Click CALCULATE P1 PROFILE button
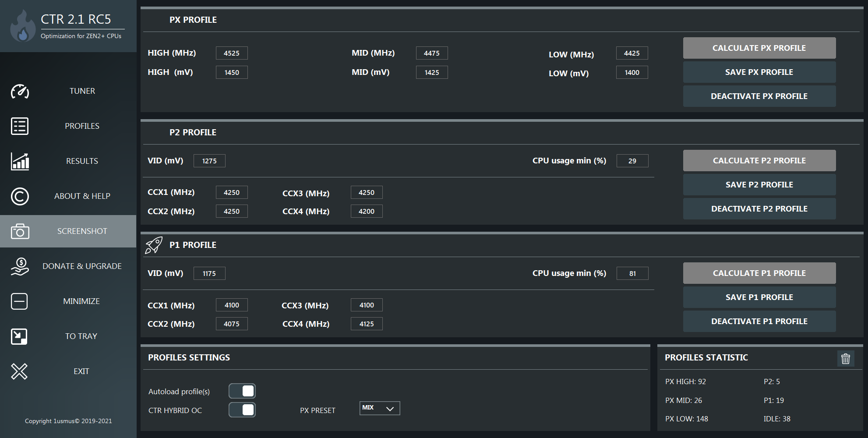Viewport: 868px width, 438px height. pos(759,273)
